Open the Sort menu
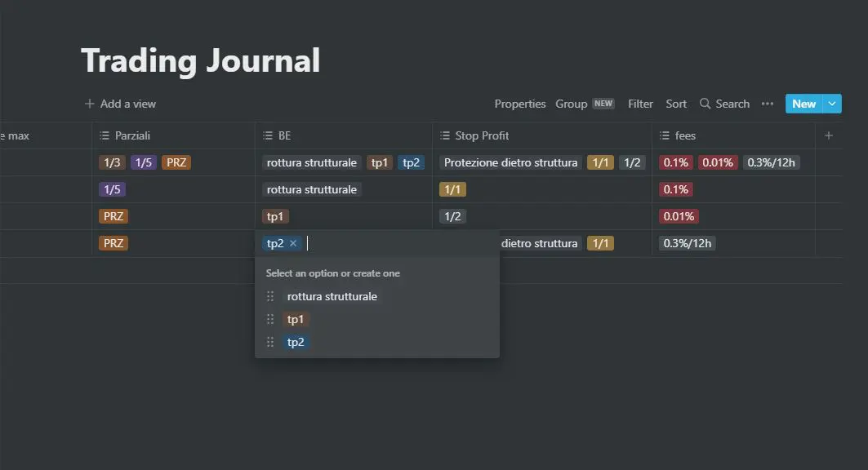The image size is (868, 470). [x=676, y=104]
